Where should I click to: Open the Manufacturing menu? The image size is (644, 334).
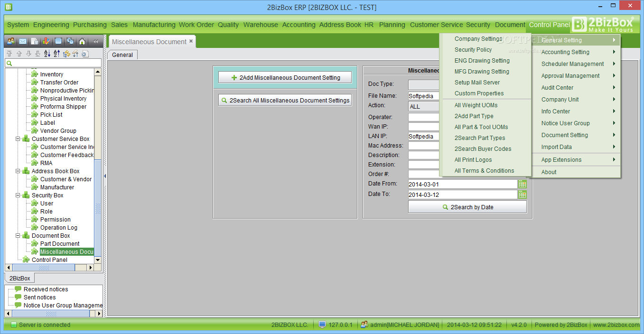(154, 25)
